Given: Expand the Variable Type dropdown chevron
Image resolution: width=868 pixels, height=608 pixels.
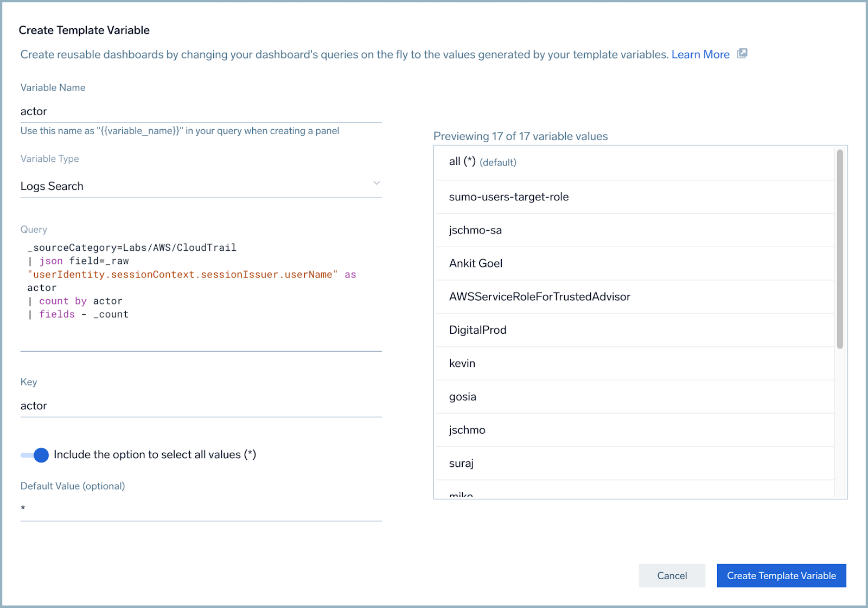Looking at the screenshot, I should pos(376,183).
